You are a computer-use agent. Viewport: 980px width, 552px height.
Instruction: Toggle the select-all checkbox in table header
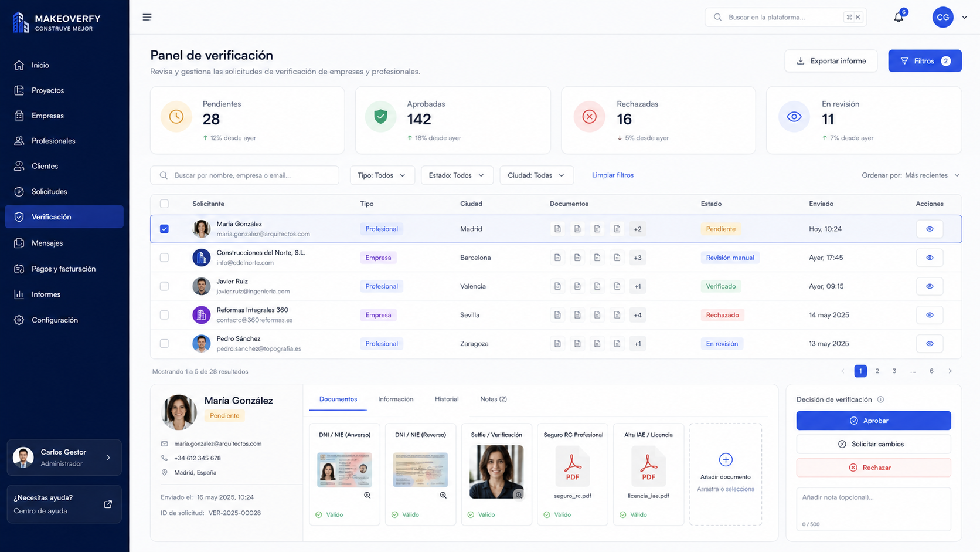click(x=164, y=204)
